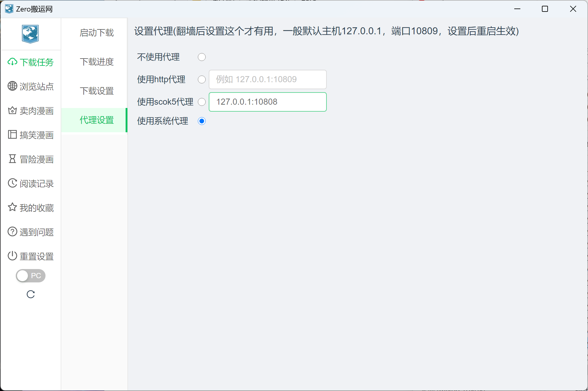Click the question mark icon beside 遇到问题
The height and width of the screenshot is (391, 588).
pos(12,232)
